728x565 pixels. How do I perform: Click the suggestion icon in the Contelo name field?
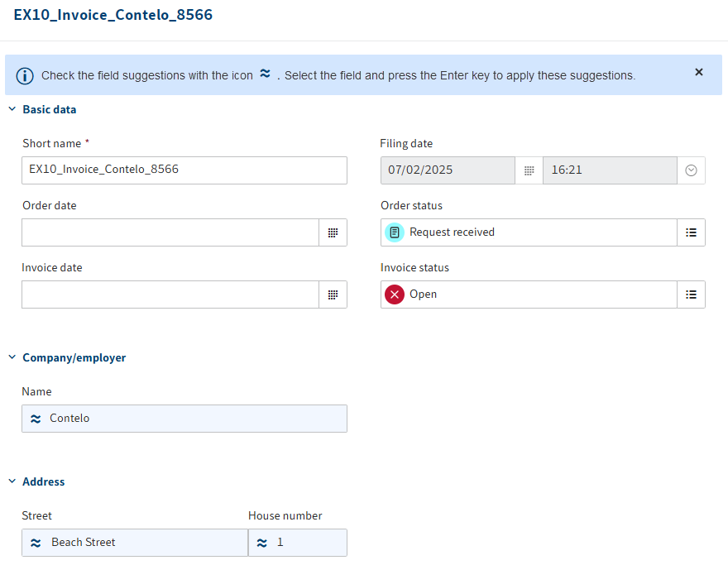36,418
